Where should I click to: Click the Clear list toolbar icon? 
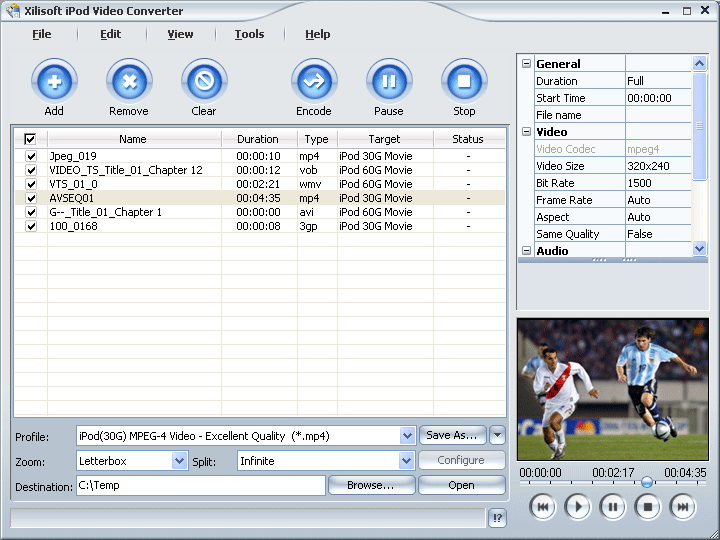pyautogui.click(x=204, y=82)
